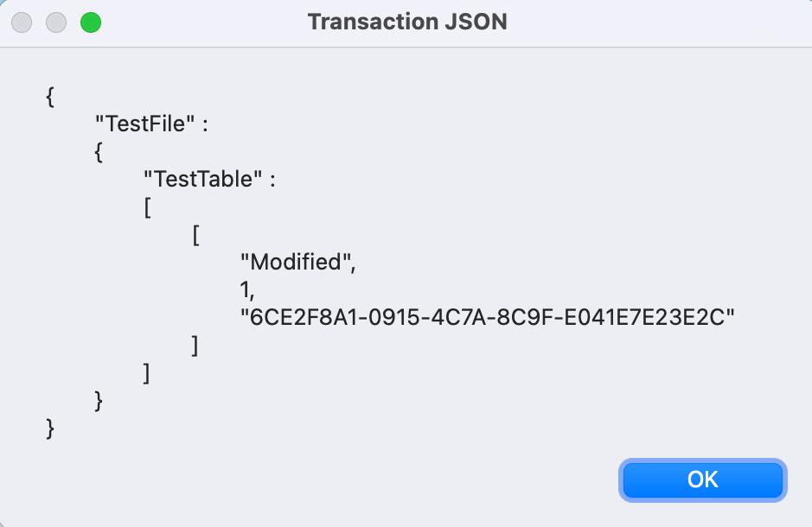Click the red close traffic light button
Image resolution: width=812 pixels, height=527 pixels.
(x=21, y=22)
